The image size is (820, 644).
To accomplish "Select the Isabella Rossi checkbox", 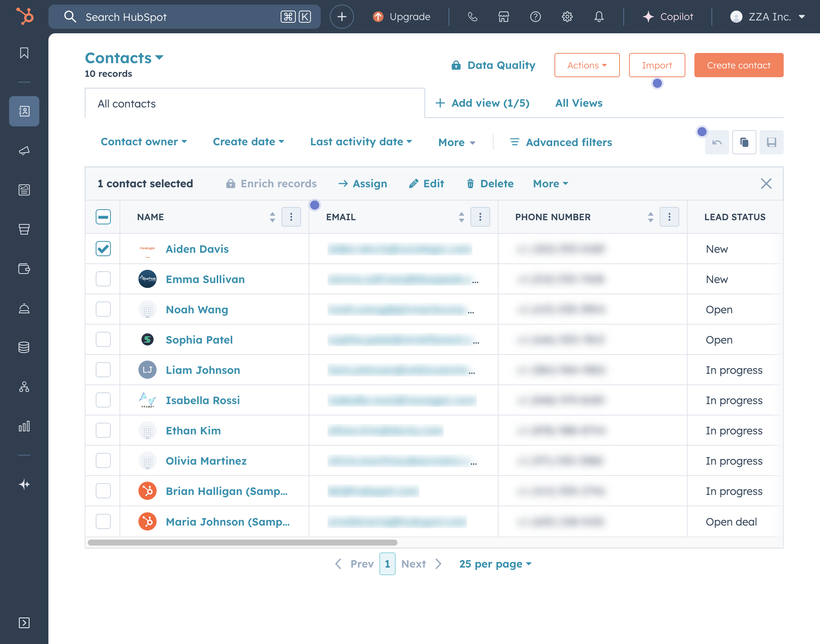I will click(x=103, y=400).
